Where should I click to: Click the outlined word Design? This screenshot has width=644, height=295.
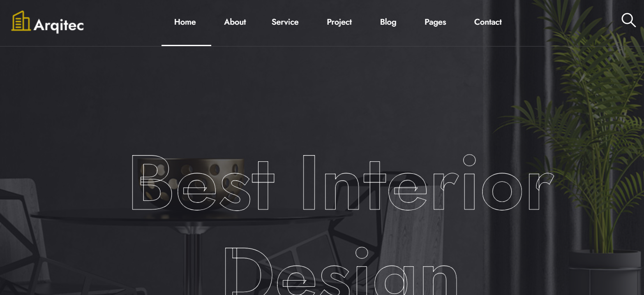pyautogui.click(x=341, y=272)
